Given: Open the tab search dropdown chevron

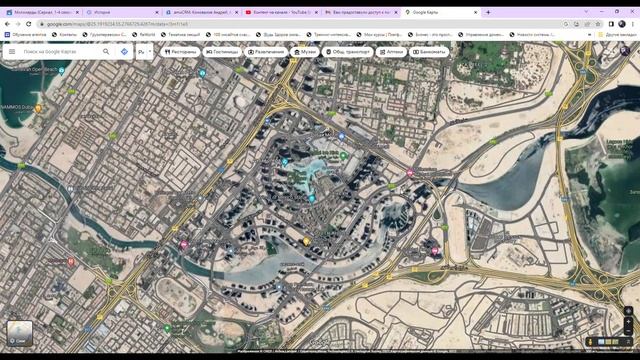Looking at the screenshot, I should 586,12.
